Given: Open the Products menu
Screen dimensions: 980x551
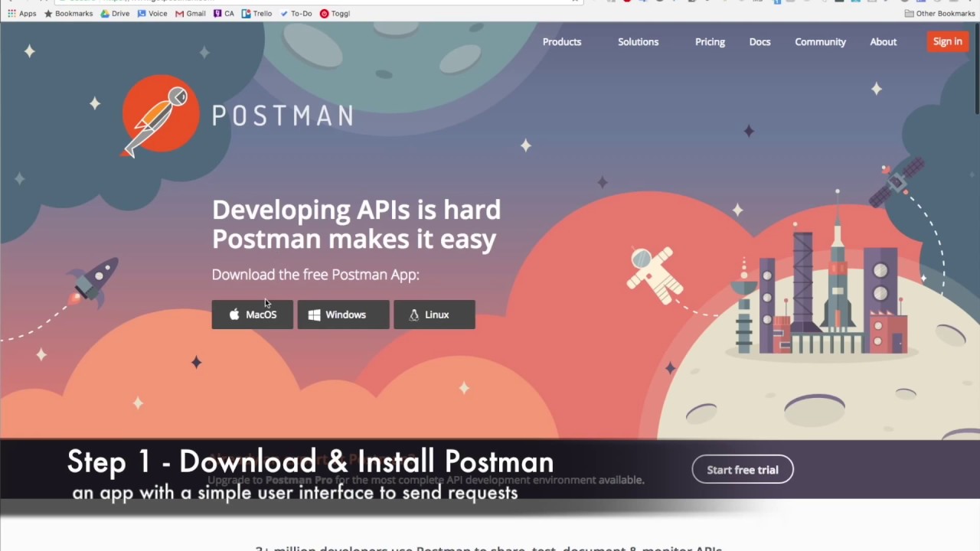Looking at the screenshot, I should [562, 42].
